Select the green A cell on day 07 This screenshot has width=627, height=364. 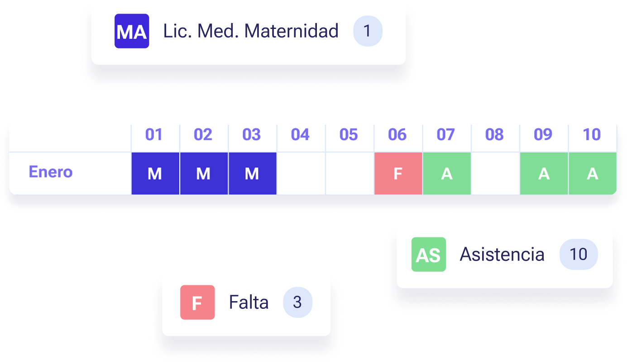tap(446, 174)
